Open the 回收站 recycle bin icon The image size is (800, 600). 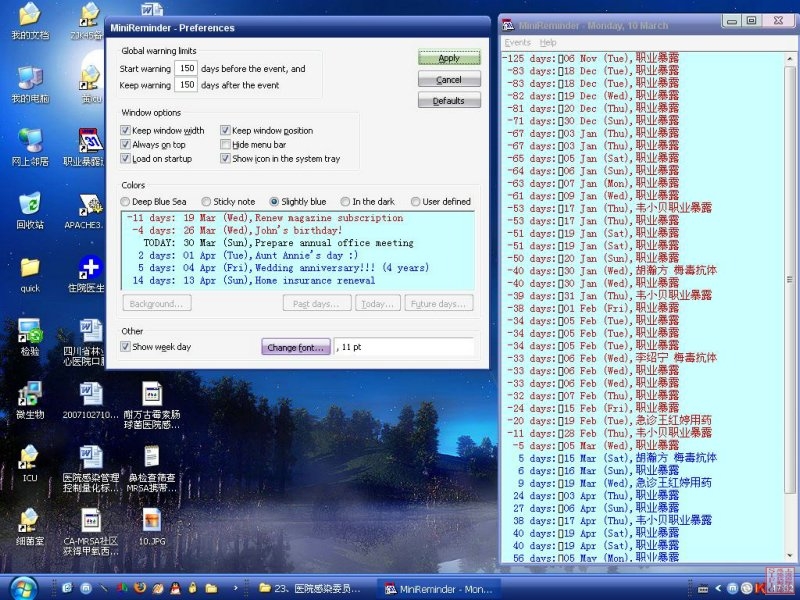pos(30,205)
